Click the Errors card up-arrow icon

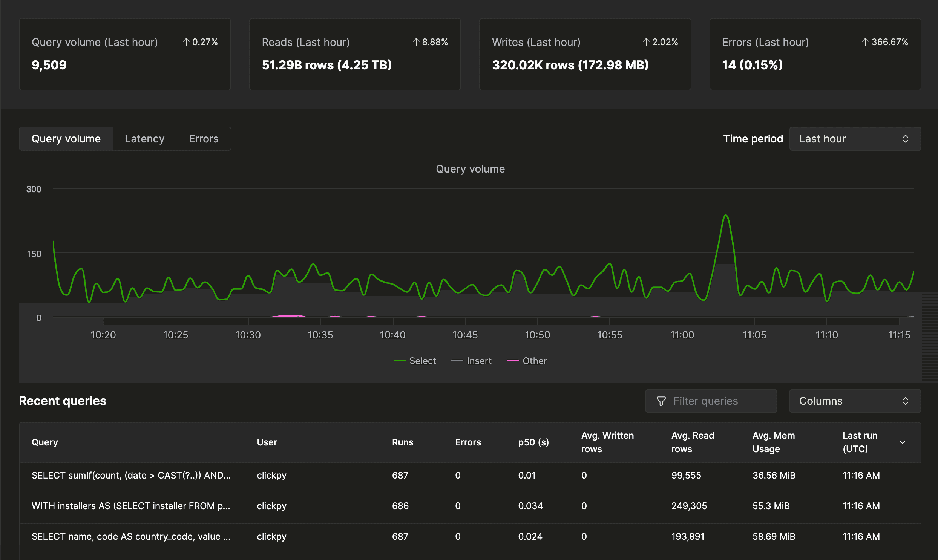865,42
